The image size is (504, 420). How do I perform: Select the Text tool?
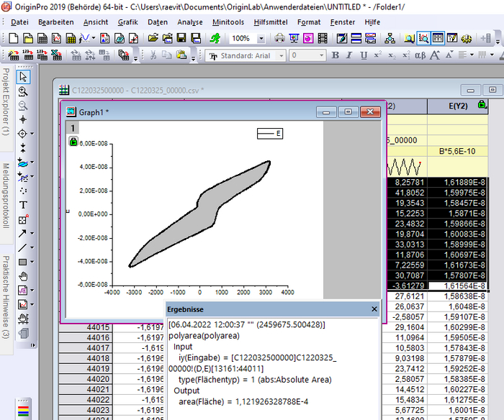[23, 204]
